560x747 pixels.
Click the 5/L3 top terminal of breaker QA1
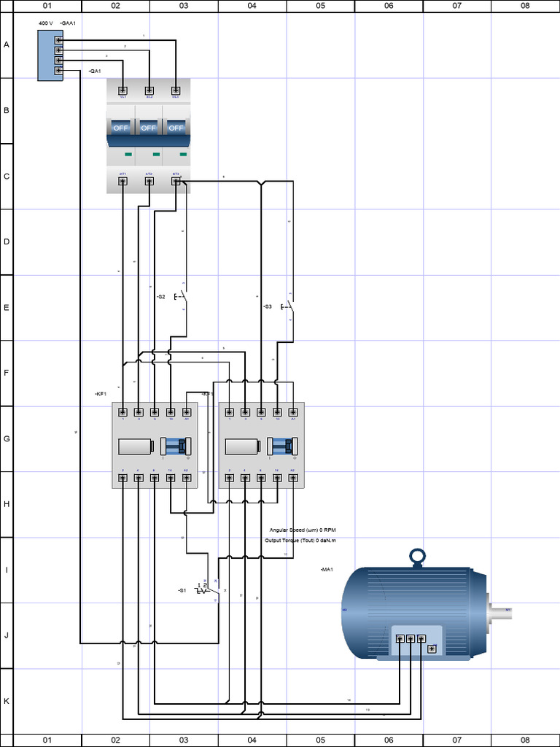click(176, 90)
